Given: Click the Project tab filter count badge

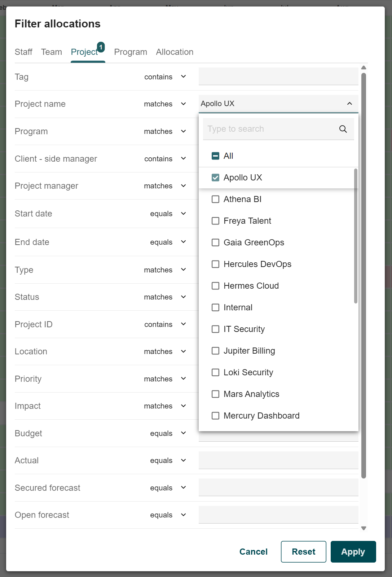Looking at the screenshot, I should (x=101, y=47).
